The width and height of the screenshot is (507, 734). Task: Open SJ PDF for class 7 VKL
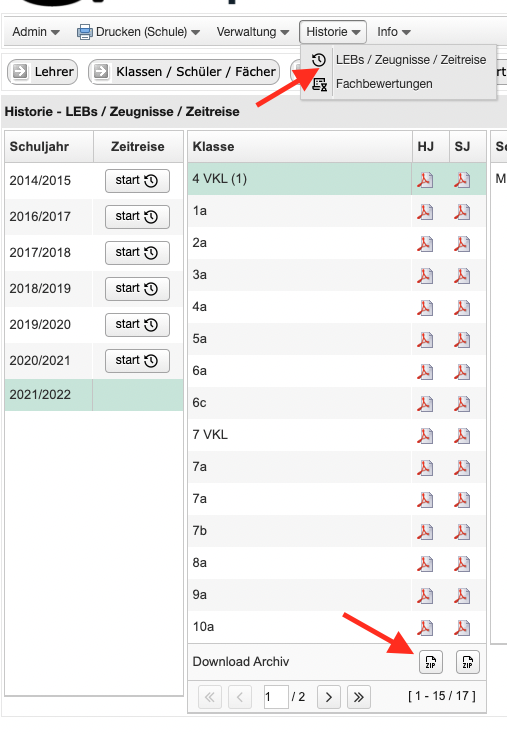point(462,435)
